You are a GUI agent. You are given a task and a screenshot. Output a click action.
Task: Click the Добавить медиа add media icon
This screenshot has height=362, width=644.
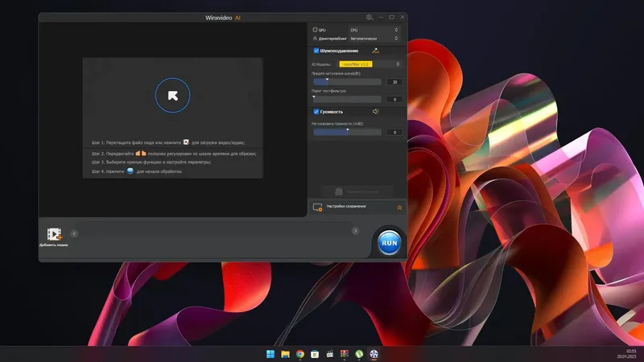pyautogui.click(x=54, y=234)
